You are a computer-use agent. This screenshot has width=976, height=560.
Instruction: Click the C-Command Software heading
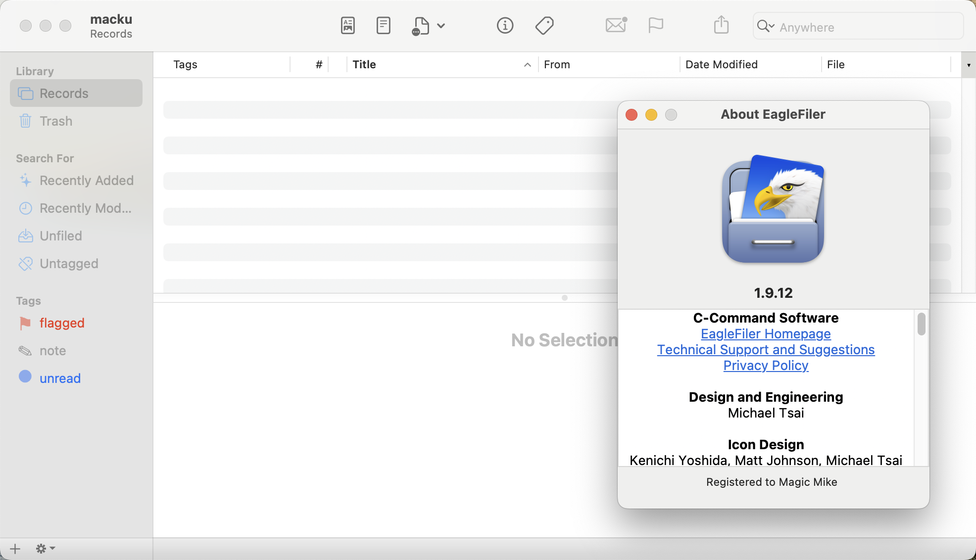pyautogui.click(x=766, y=318)
